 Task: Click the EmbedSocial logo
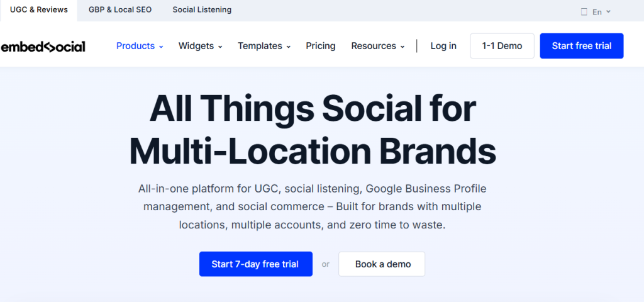43,46
